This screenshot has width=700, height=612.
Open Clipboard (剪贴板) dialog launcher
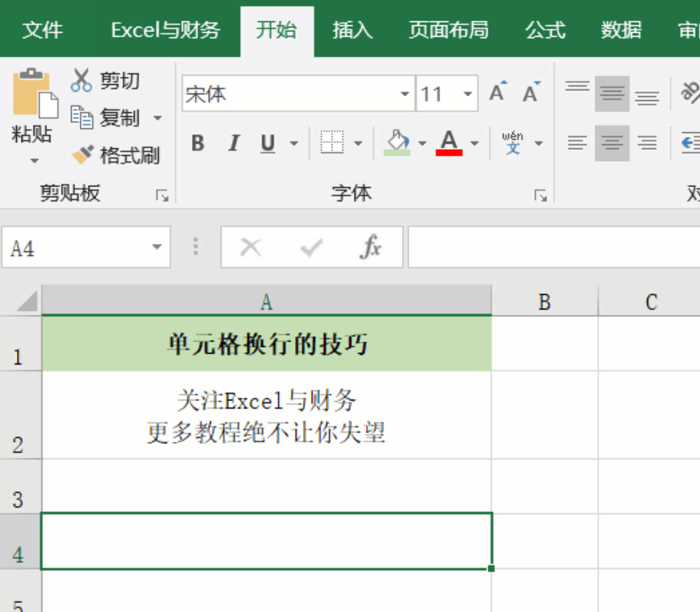tap(162, 196)
